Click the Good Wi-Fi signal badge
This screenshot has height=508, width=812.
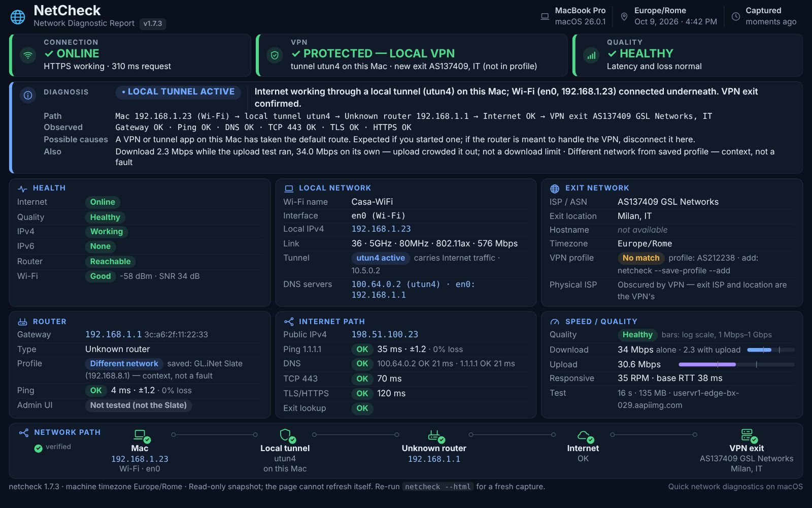coord(100,276)
